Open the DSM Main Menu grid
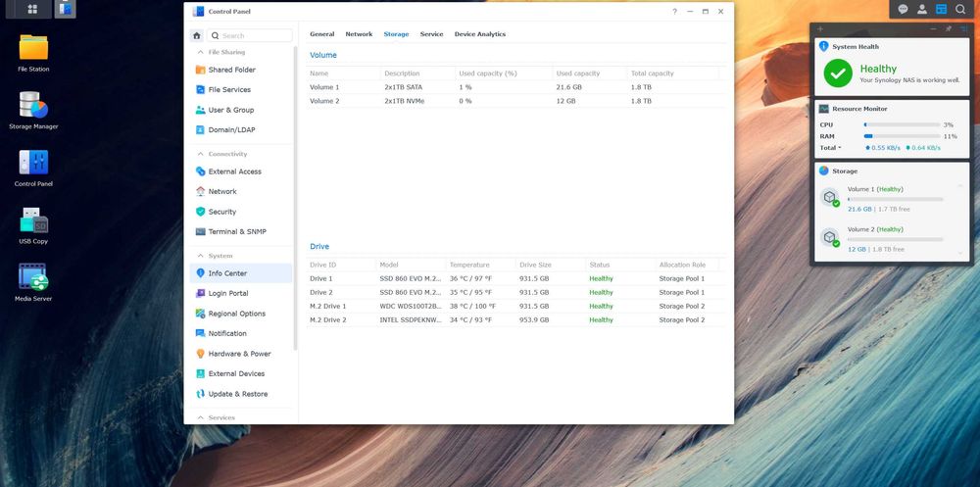 pos(32,9)
